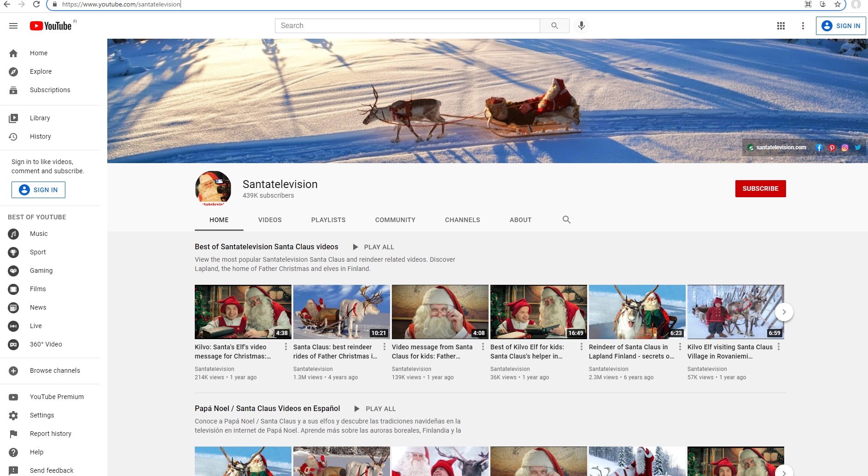
Task: Click the browser address bar URL
Action: click(121, 4)
